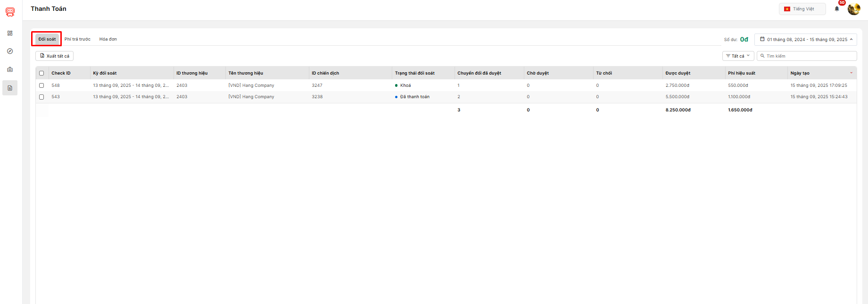Screen dimensions: 868x304
Task: Click the calendar icon in date range
Action: 762,39
